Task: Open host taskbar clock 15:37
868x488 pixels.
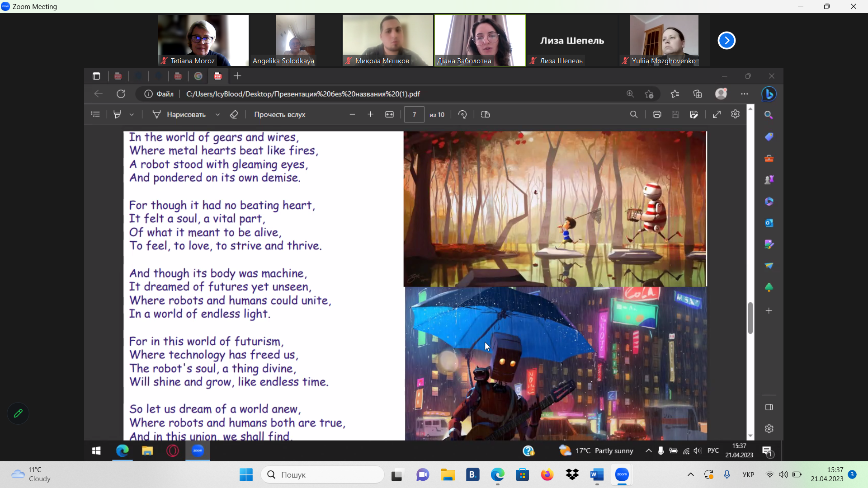Action: pyautogui.click(x=827, y=474)
